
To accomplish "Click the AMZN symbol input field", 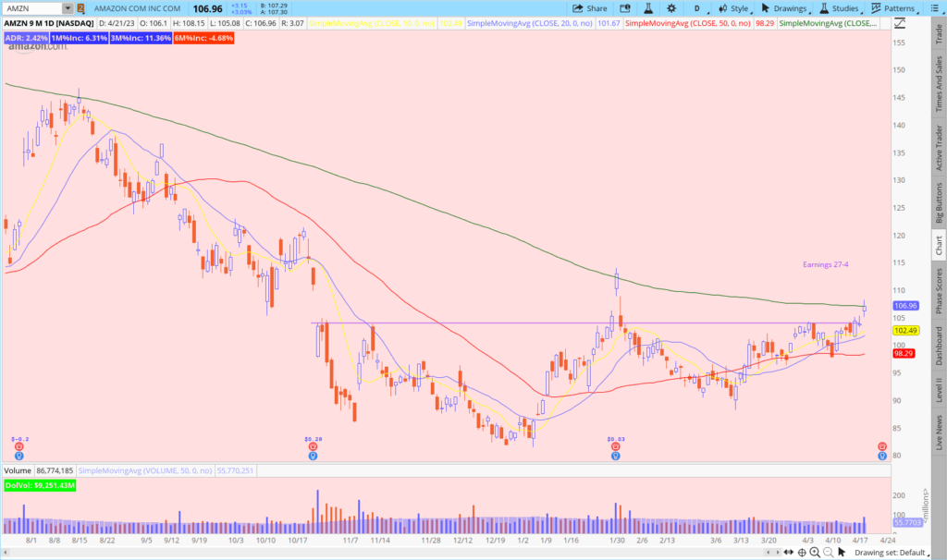I will (x=32, y=8).
